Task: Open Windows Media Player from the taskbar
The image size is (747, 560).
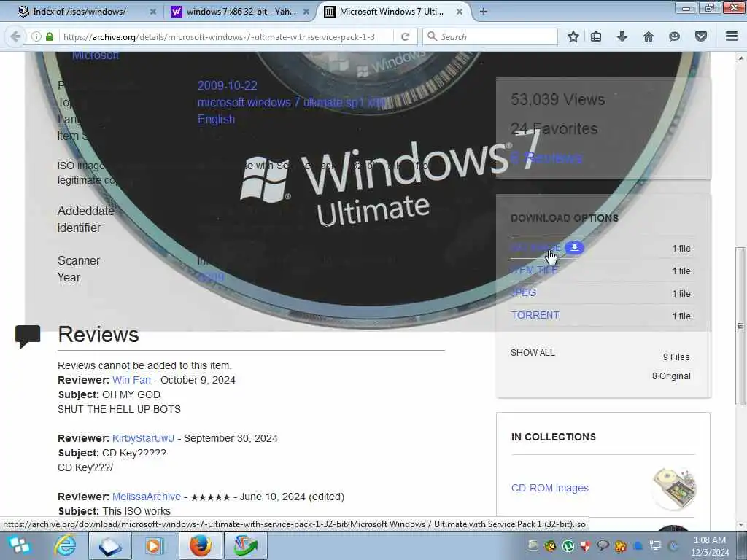Action: pos(153,545)
